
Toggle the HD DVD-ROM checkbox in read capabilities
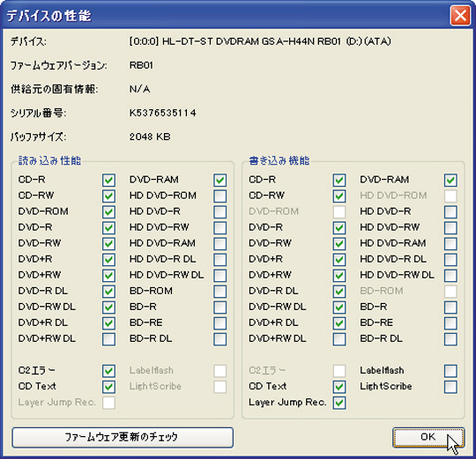(x=219, y=196)
